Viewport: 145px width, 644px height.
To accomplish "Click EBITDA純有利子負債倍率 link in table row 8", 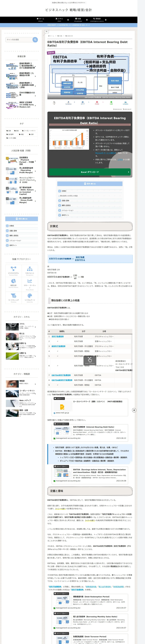I will [62, 380].
